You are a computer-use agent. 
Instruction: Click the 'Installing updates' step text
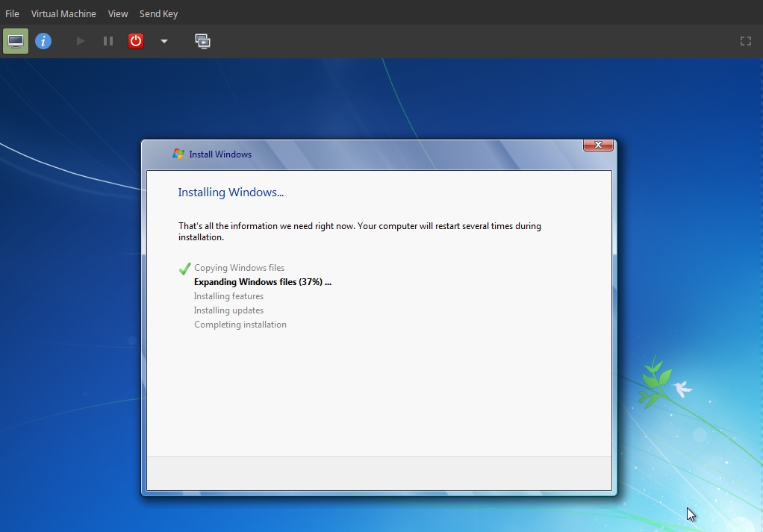click(228, 310)
